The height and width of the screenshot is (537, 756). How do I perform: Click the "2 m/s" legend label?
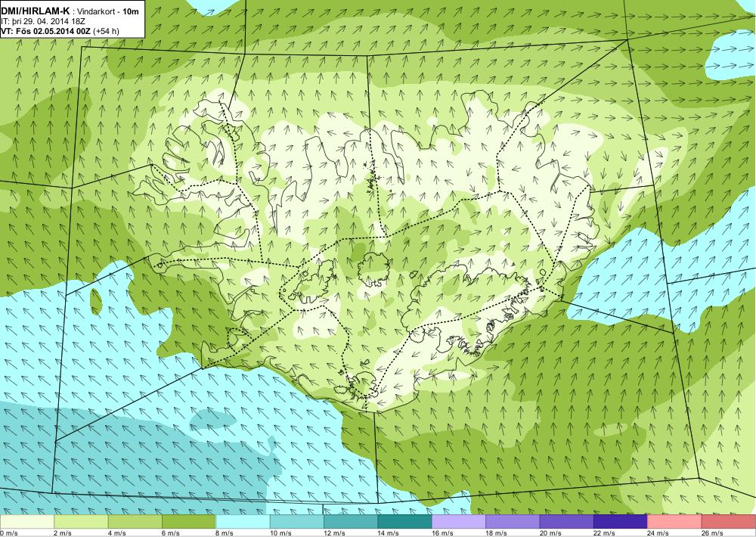(63, 532)
